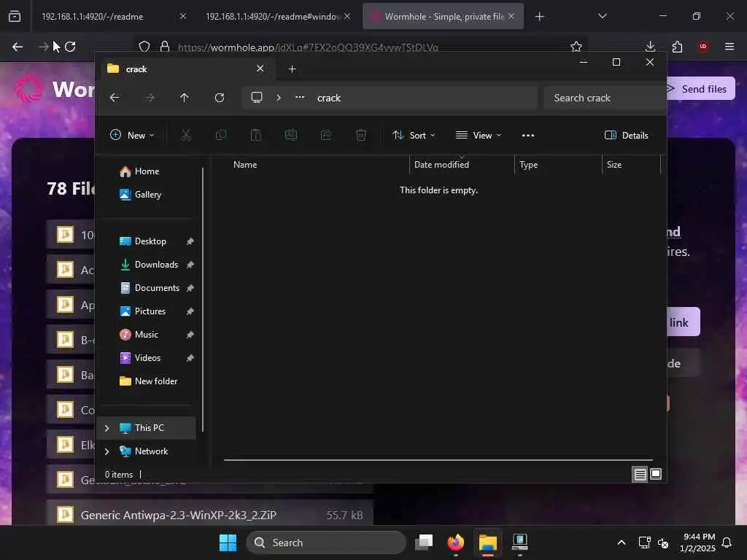Open the See more ellipsis menu

click(528, 135)
